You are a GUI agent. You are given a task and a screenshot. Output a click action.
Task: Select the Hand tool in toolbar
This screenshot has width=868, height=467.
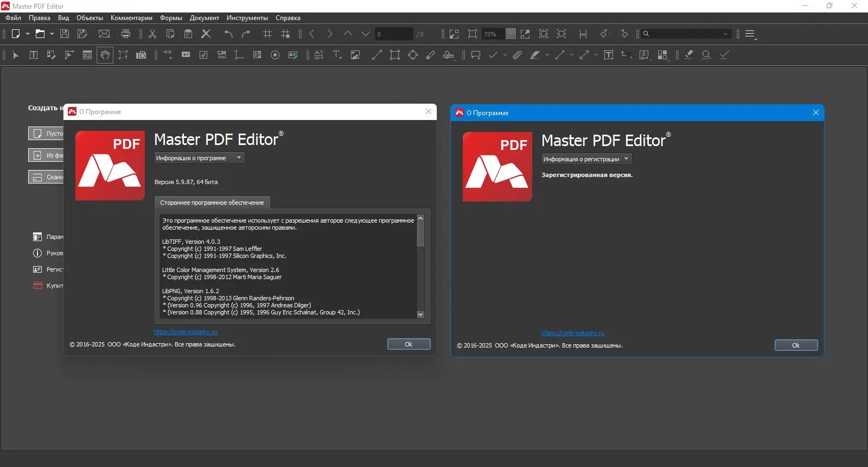(x=105, y=55)
